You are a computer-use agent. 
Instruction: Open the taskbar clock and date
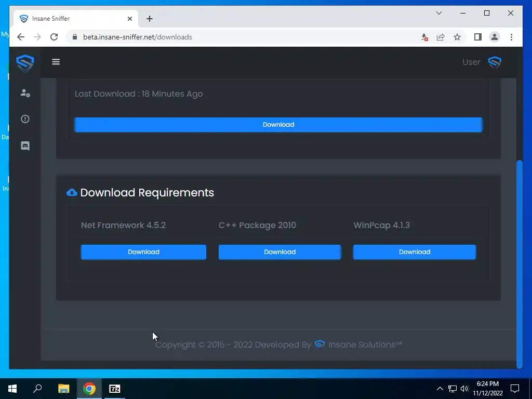pos(488,389)
